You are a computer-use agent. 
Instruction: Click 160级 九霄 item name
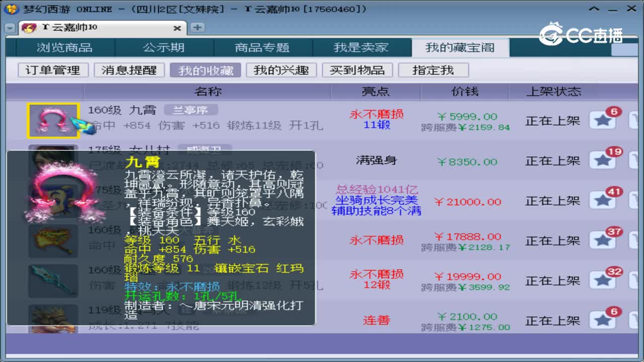[122, 110]
